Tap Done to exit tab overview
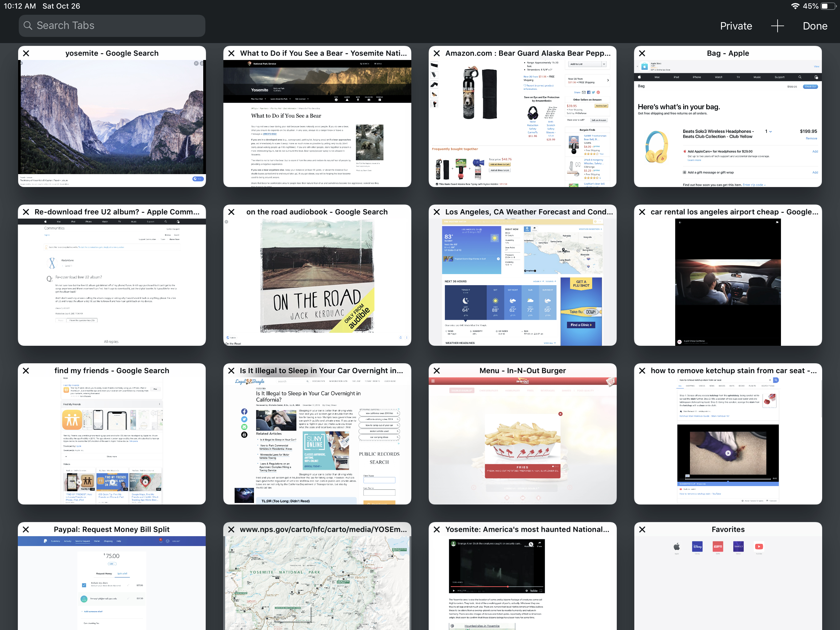 tap(815, 26)
